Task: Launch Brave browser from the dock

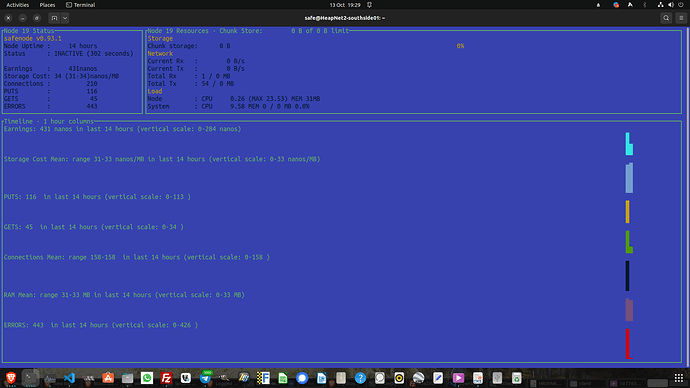Action: click(x=11, y=378)
